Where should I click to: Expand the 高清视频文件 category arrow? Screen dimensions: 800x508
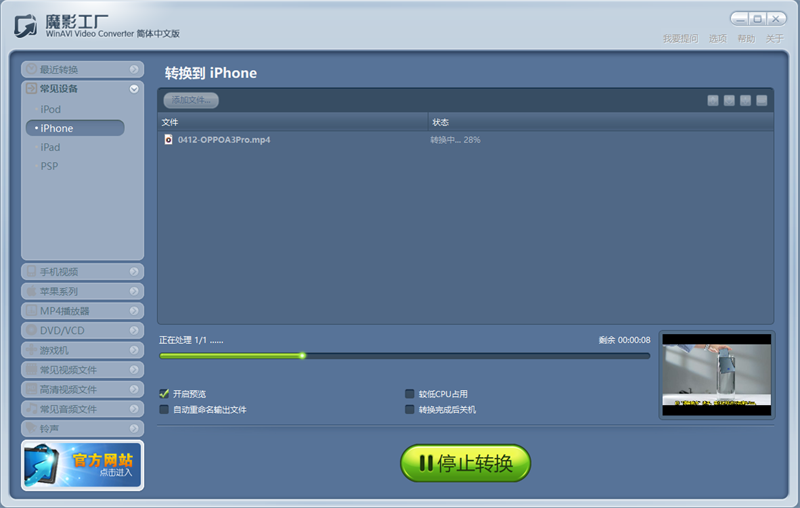[x=134, y=389]
